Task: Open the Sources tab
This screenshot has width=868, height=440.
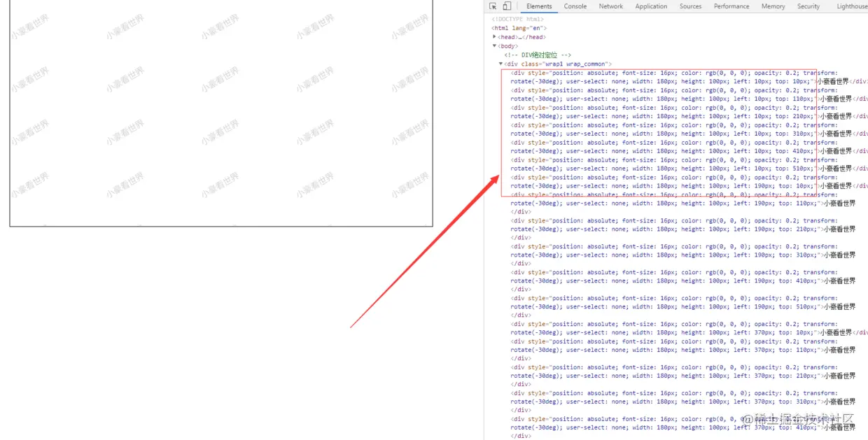Action: [x=690, y=6]
